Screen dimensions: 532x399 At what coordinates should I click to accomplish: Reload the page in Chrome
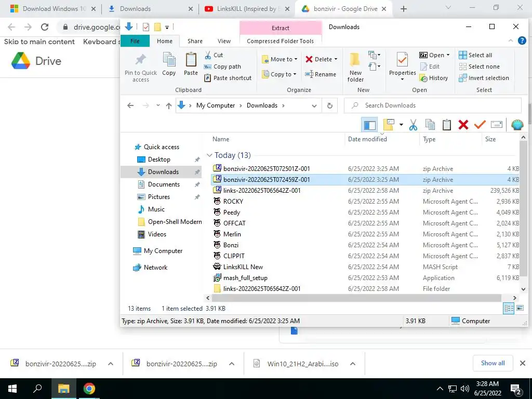45,27
